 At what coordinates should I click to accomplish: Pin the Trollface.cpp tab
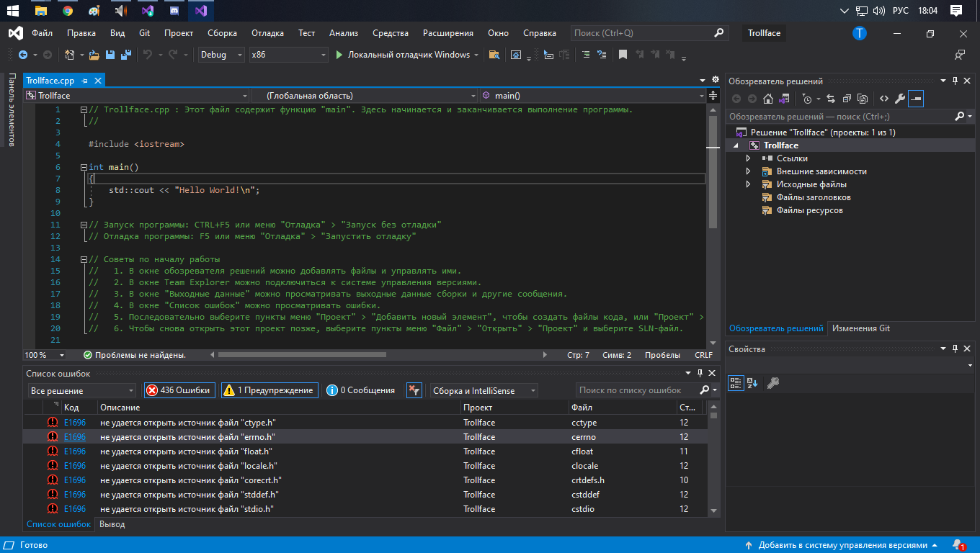coord(84,81)
